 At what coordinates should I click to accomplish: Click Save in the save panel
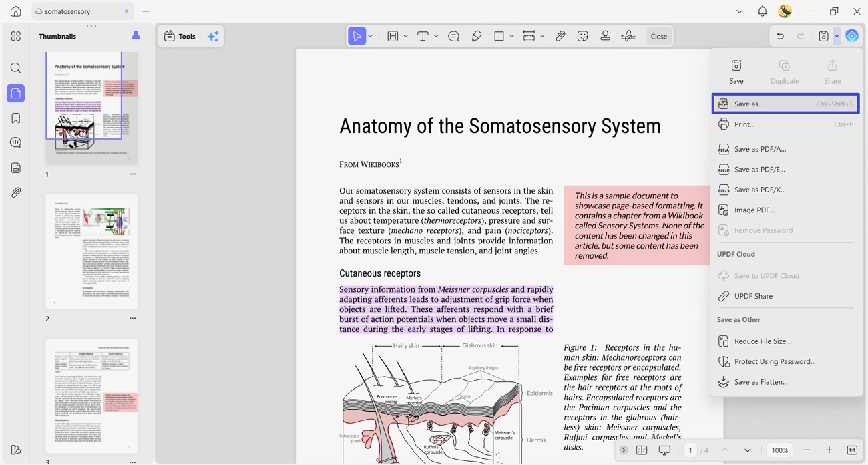click(x=736, y=71)
